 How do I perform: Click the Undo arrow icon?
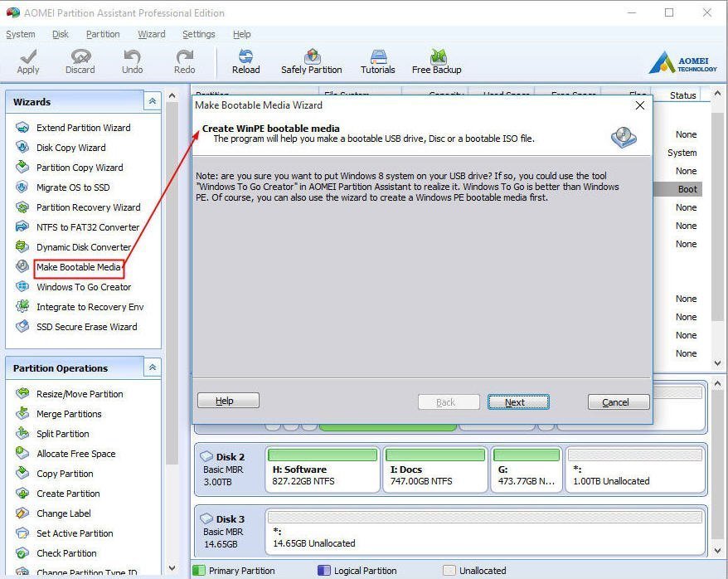(x=133, y=56)
